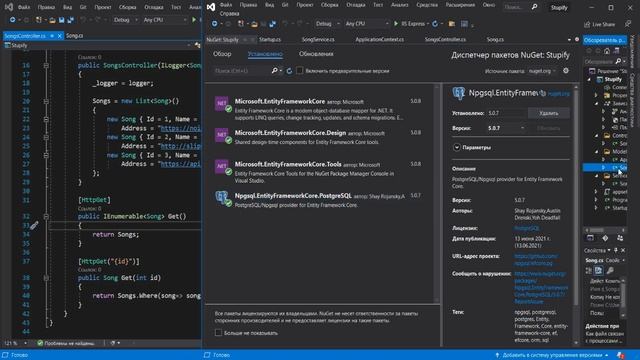Click PostgreSQL license link
This screenshot has height=360, width=640.
pos(527,228)
